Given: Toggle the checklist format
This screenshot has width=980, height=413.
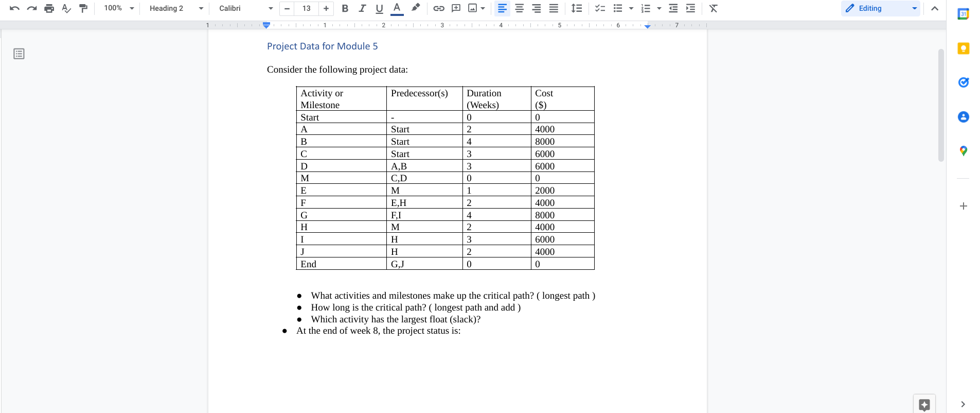Looking at the screenshot, I should click(600, 8).
